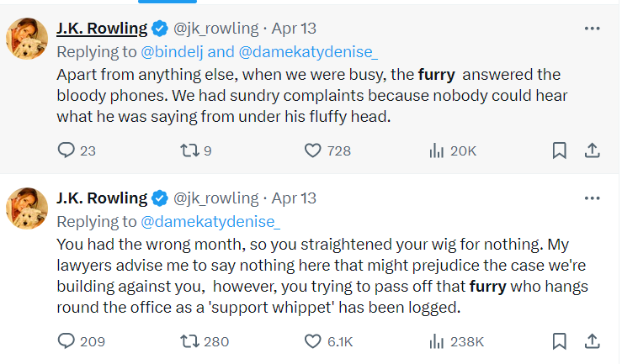Open more options menu on second tweet

(x=592, y=198)
